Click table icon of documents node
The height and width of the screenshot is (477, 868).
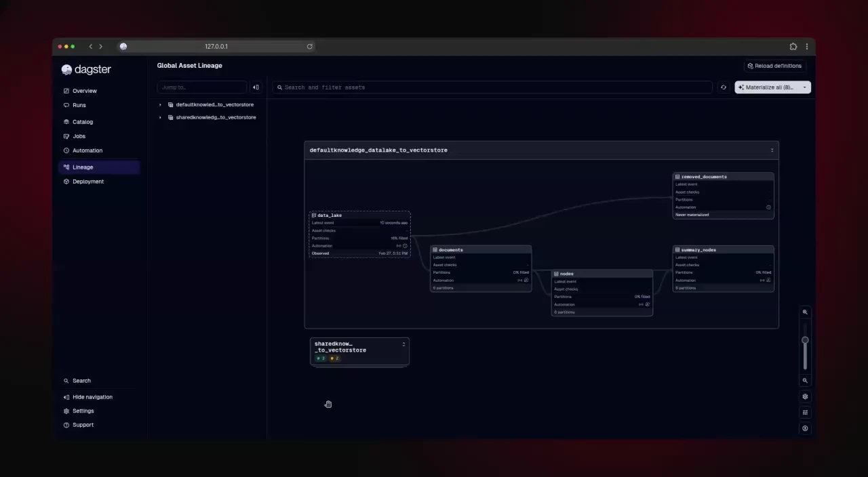click(x=435, y=250)
